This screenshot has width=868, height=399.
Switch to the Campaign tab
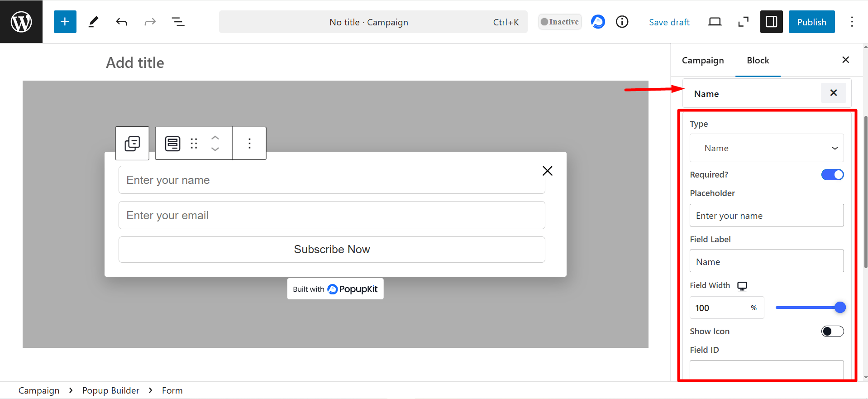pyautogui.click(x=702, y=60)
